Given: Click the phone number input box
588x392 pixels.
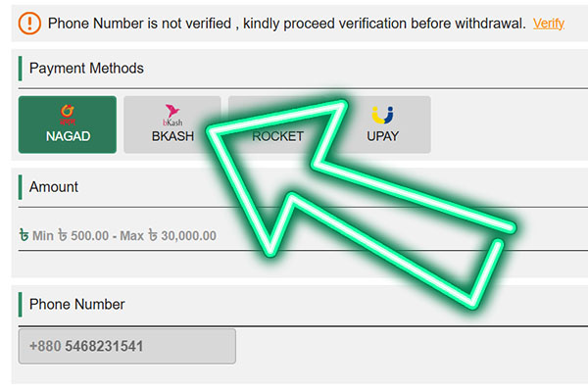Looking at the screenshot, I should coord(127,347).
